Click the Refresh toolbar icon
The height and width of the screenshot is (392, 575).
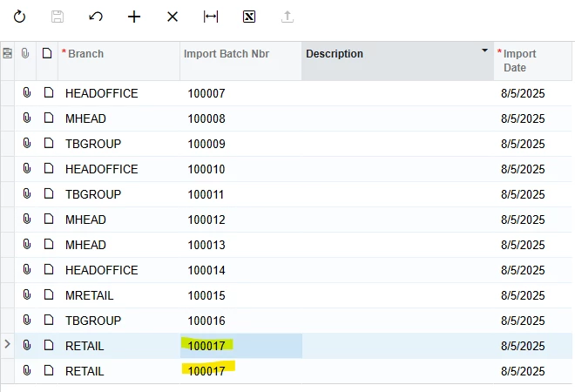pyautogui.click(x=19, y=17)
